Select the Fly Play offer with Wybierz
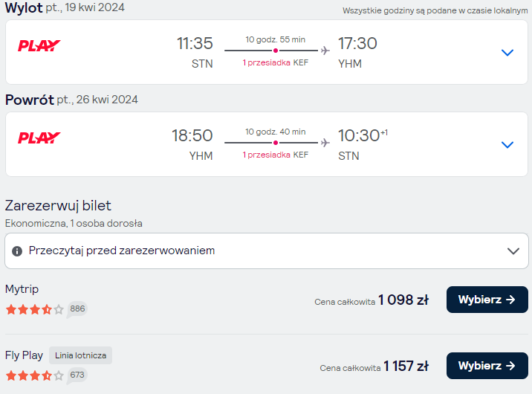Screen dimensions: 532x394 tap(487, 366)
